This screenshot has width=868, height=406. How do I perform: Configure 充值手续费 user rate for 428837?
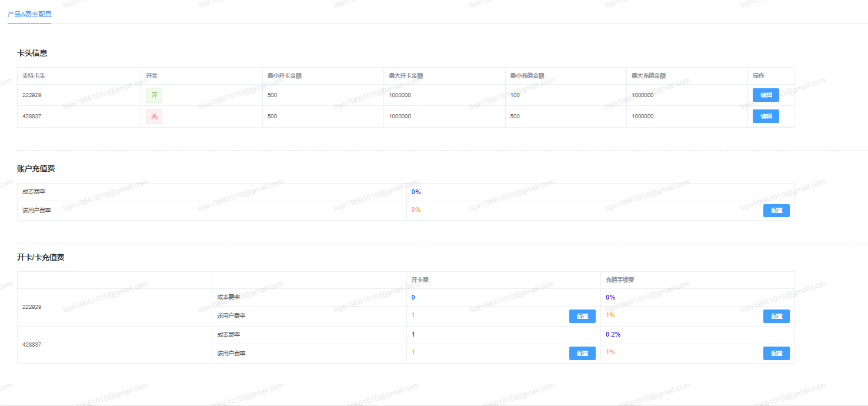(776, 354)
